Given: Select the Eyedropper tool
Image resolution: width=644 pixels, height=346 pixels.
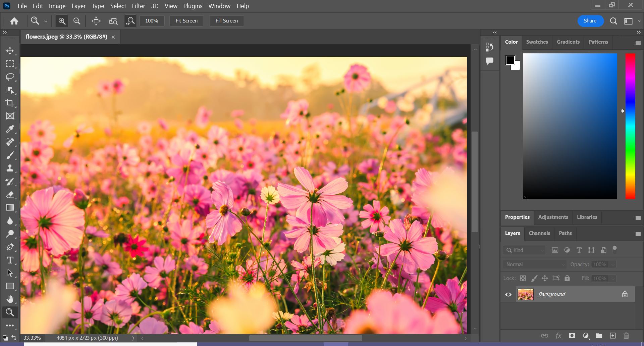Looking at the screenshot, I should coord(10,129).
